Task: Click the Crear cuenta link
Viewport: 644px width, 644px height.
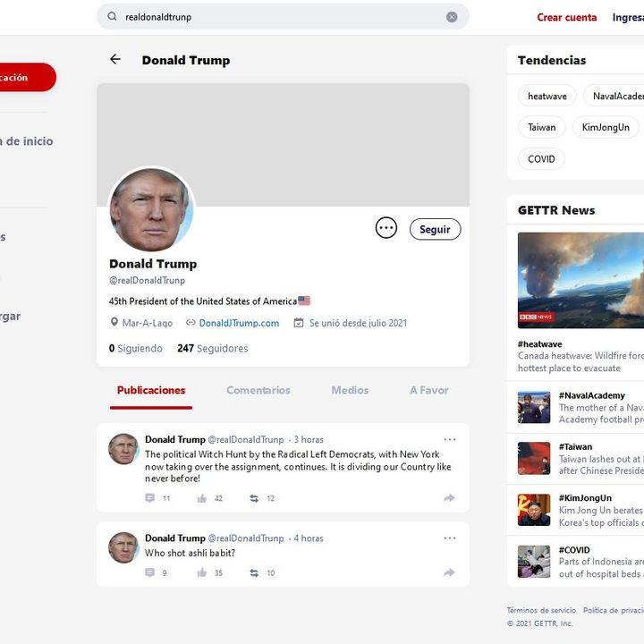Action: (566, 17)
